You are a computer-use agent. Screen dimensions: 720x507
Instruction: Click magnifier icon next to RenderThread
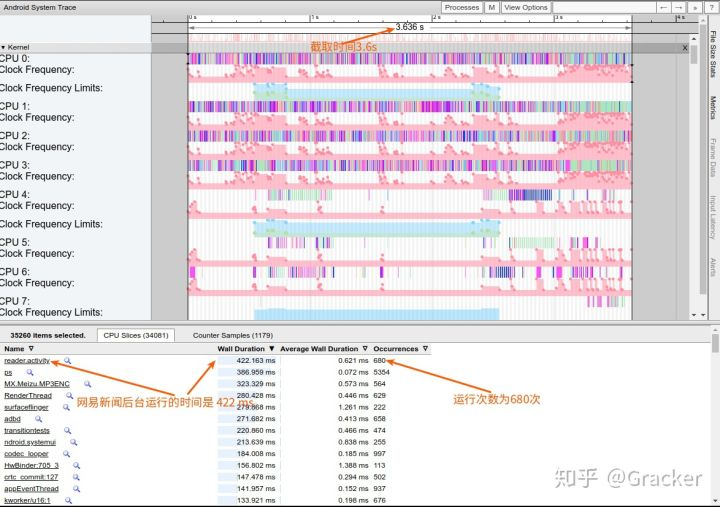coord(69,395)
